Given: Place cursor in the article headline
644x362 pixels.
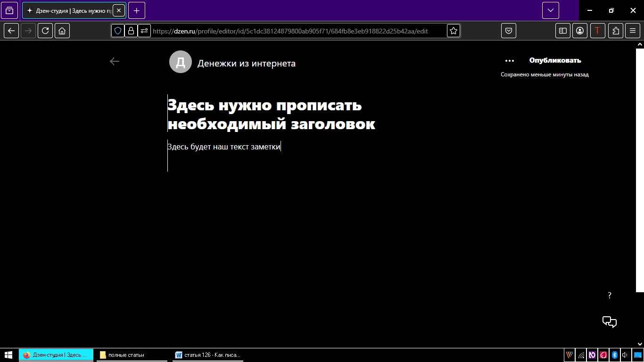Looking at the screenshot, I should pyautogui.click(x=271, y=114).
